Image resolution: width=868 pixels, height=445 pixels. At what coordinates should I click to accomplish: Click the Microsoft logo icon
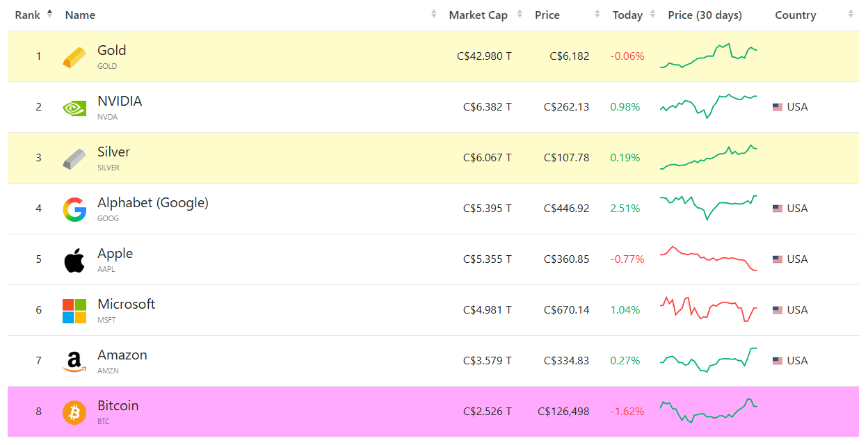[x=74, y=311]
